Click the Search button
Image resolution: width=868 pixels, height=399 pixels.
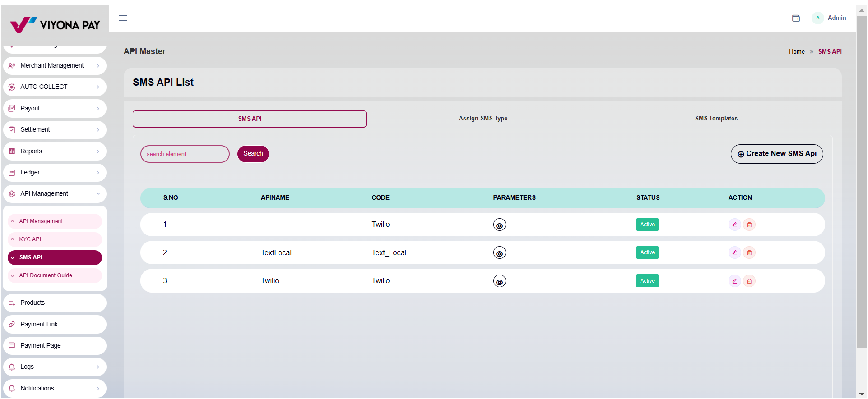253,154
